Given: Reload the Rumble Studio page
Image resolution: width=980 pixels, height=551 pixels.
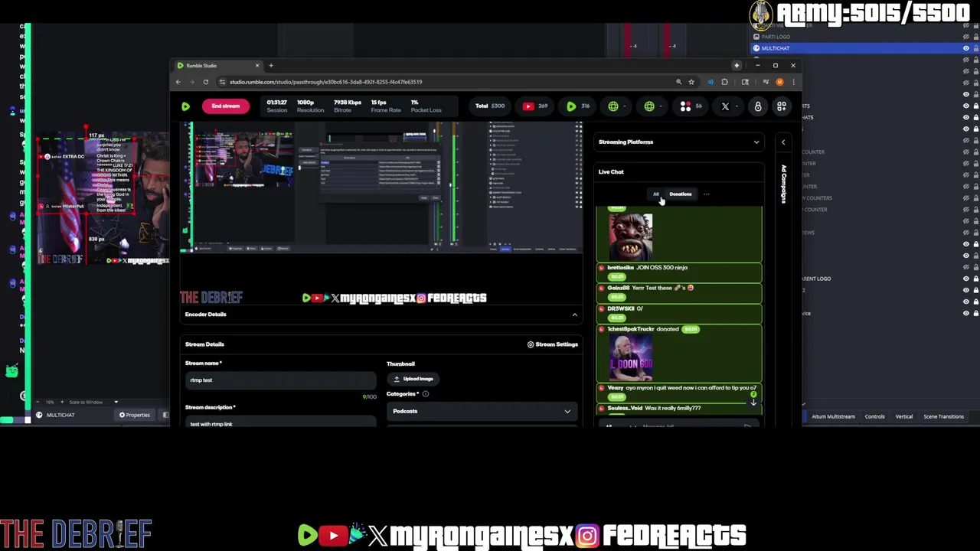Looking at the screenshot, I should pyautogui.click(x=205, y=82).
